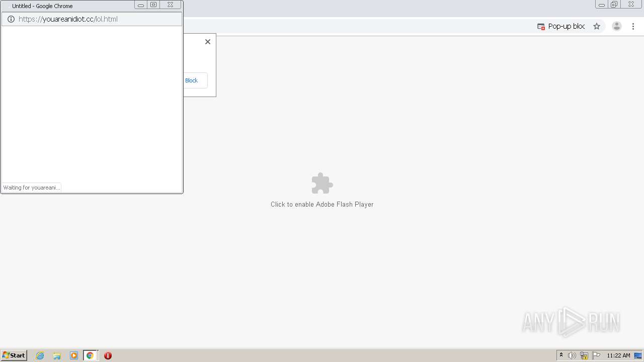This screenshot has height=362, width=644.
Task: Launch Internet Explorer from taskbar
Action: pyautogui.click(x=40, y=355)
